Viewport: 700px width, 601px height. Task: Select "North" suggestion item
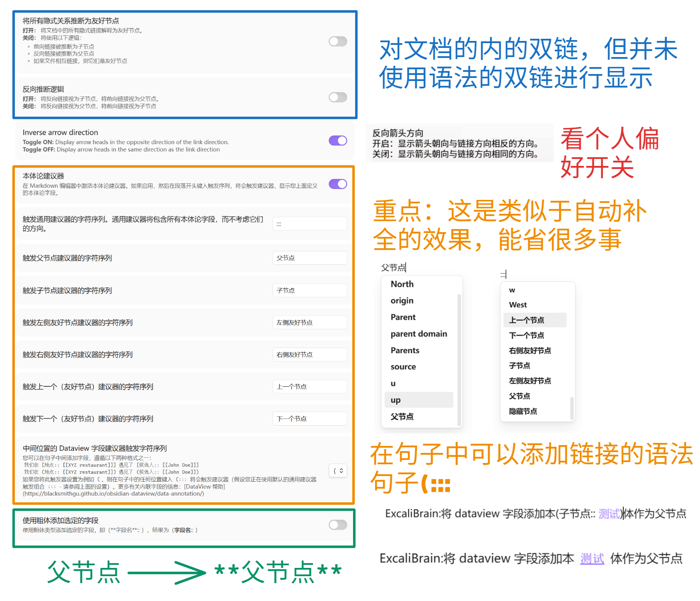(402, 284)
